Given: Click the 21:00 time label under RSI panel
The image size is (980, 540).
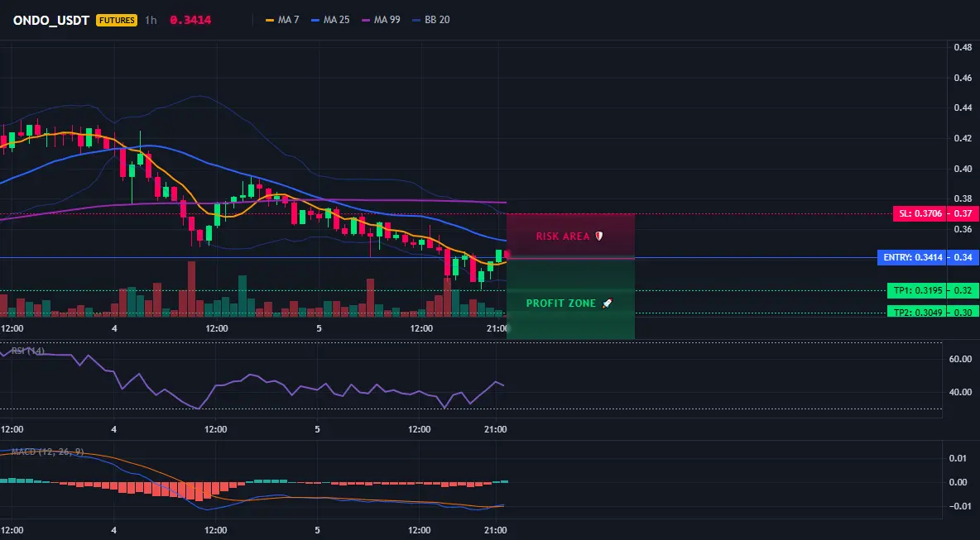Looking at the screenshot, I should click(x=496, y=429).
